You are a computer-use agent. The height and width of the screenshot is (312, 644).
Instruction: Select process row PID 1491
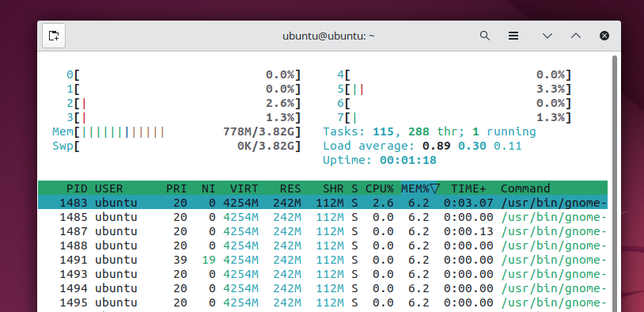pyautogui.click(x=323, y=261)
